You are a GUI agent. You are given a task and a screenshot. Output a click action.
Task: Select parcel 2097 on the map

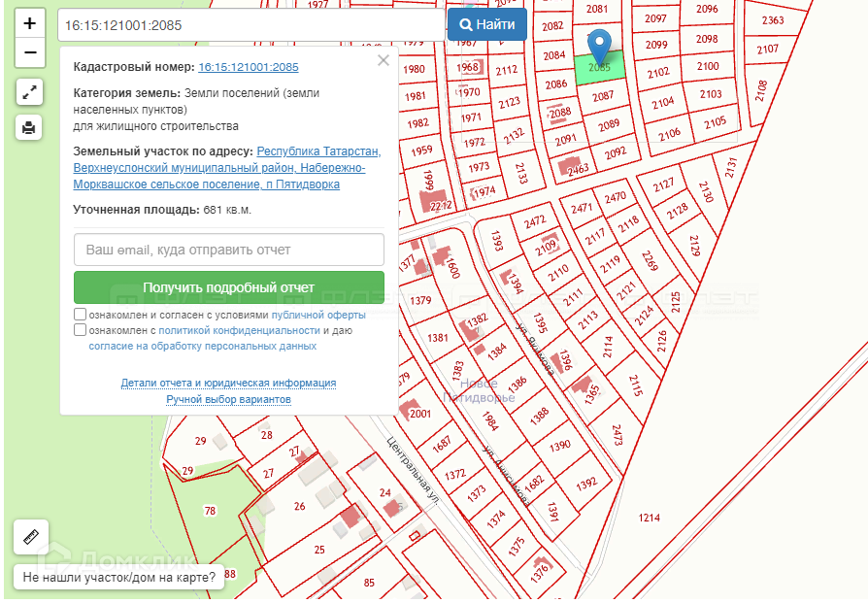point(655,18)
